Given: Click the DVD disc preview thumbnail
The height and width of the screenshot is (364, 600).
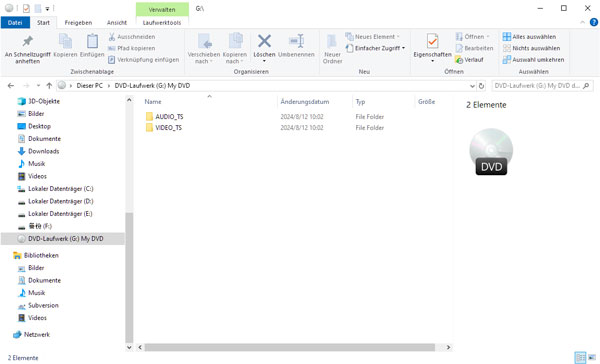Looking at the screenshot, I should (x=491, y=152).
